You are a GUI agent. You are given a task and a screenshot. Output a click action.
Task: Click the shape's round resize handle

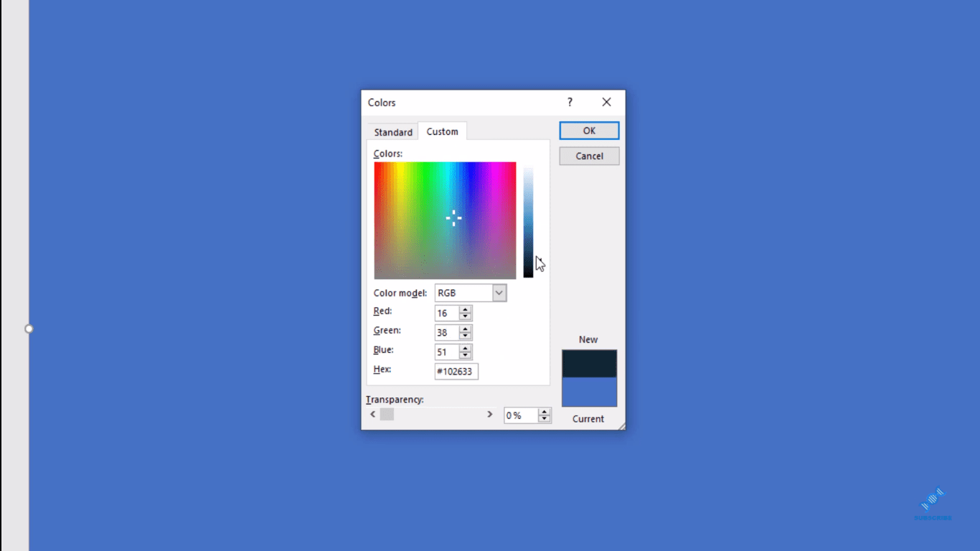(x=29, y=329)
